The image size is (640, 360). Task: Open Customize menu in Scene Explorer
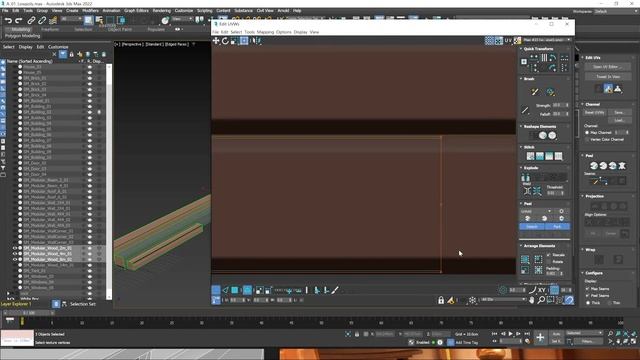click(58, 47)
